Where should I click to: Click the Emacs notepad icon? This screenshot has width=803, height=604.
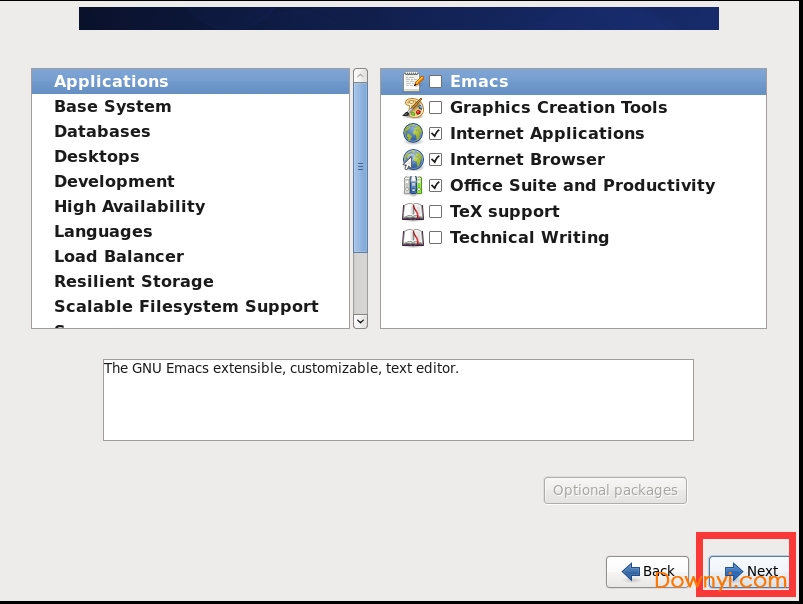click(x=413, y=82)
